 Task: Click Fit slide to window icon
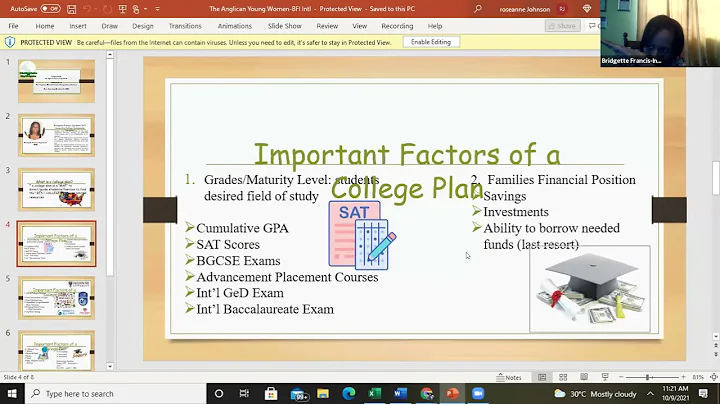point(714,377)
